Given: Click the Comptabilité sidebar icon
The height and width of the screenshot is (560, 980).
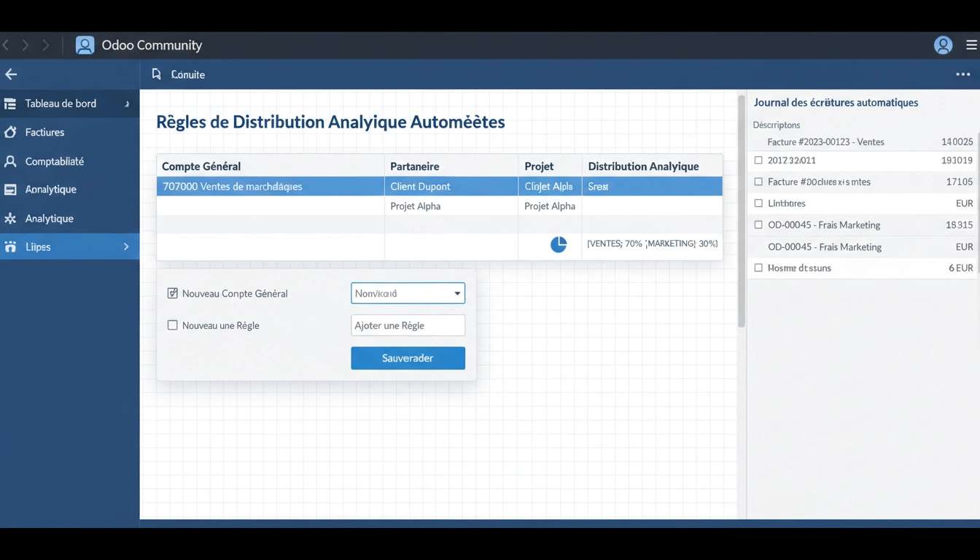Looking at the screenshot, I should [x=10, y=160].
